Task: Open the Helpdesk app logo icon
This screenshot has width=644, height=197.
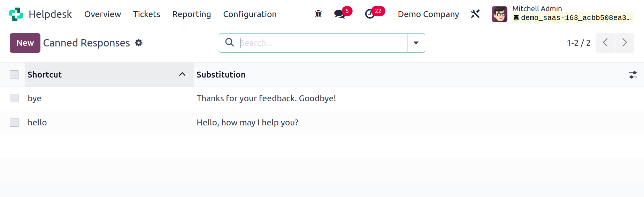Action: (16, 14)
